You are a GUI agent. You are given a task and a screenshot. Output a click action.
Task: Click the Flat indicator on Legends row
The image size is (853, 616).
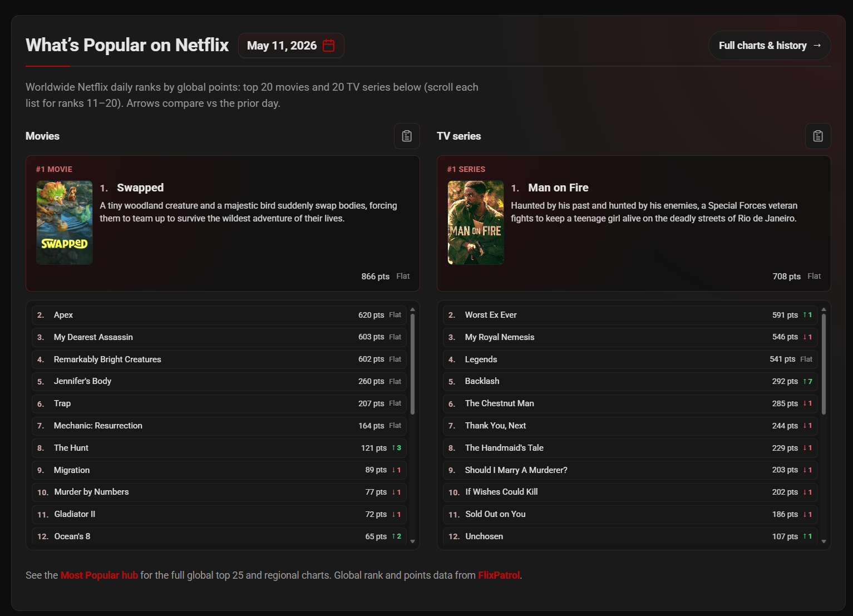click(806, 359)
